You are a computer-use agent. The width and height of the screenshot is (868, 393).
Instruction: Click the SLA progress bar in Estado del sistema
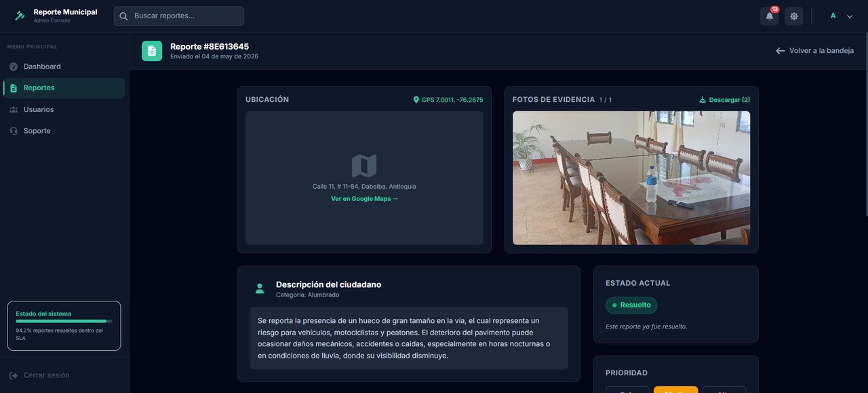64,321
